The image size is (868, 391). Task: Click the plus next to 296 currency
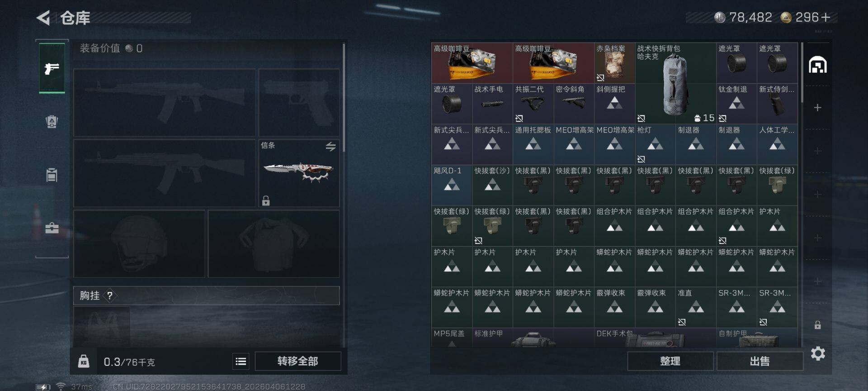[x=826, y=17]
